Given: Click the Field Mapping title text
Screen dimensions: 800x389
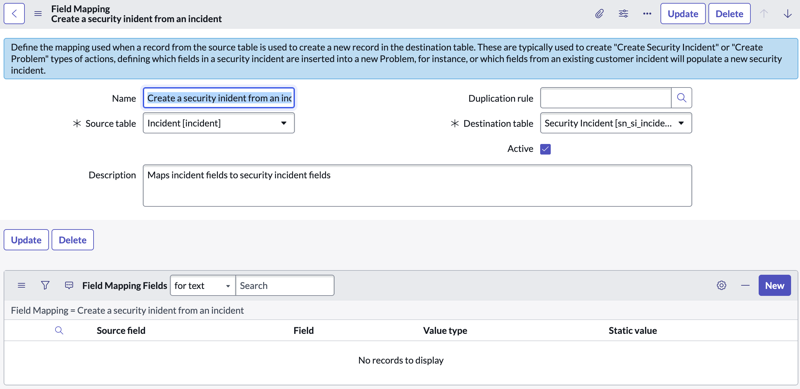Looking at the screenshot, I should tap(81, 9).
